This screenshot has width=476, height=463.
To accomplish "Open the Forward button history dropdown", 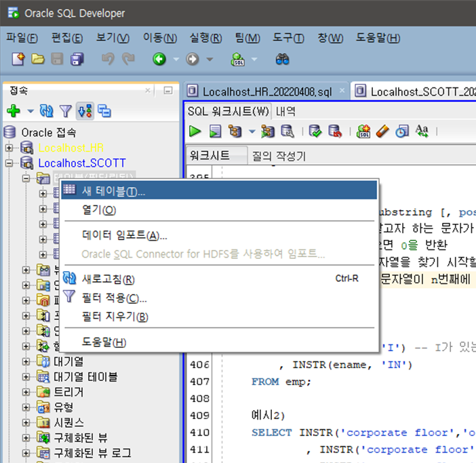I will [x=210, y=59].
